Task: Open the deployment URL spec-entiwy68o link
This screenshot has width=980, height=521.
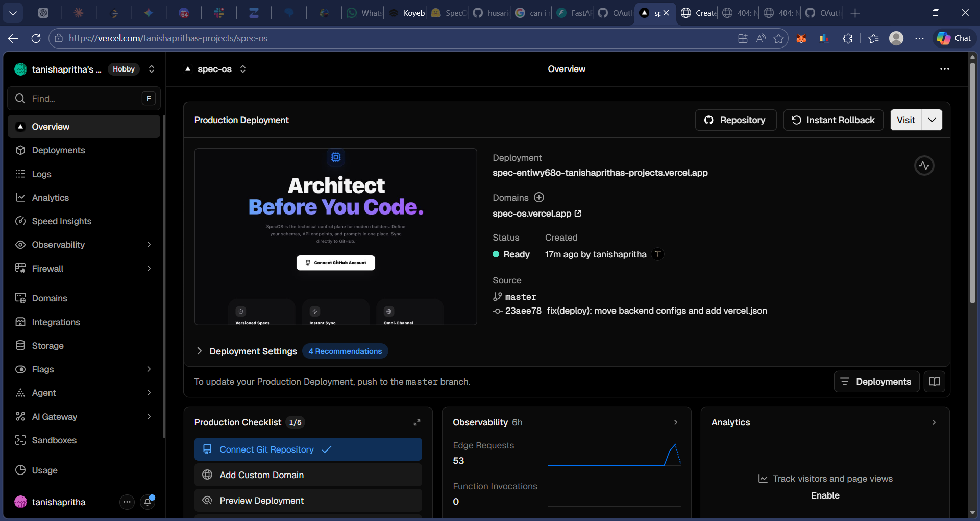Action: coord(600,173)
